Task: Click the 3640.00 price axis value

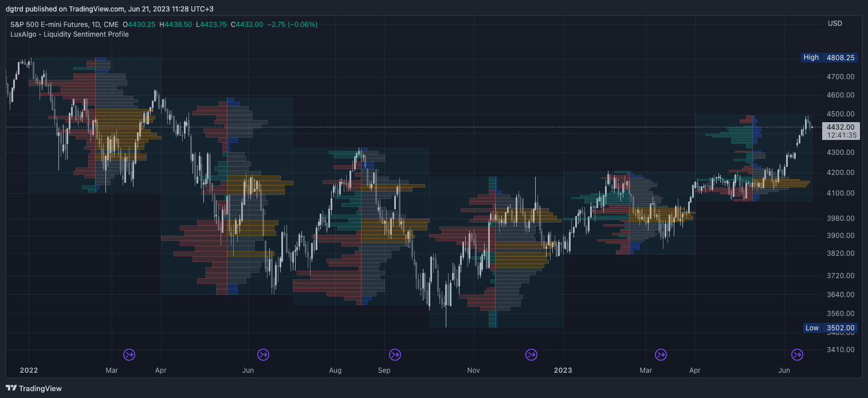Action: pos(840,295)
